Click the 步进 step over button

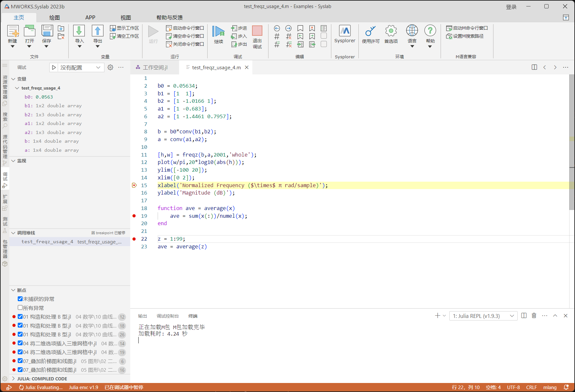[239, 28]
